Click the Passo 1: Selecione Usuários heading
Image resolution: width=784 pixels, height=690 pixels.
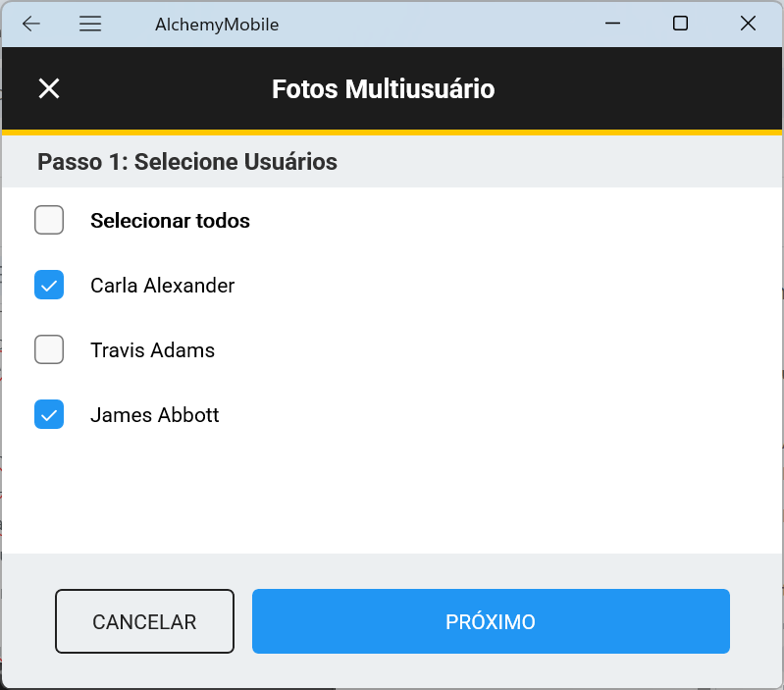[187, 162]
